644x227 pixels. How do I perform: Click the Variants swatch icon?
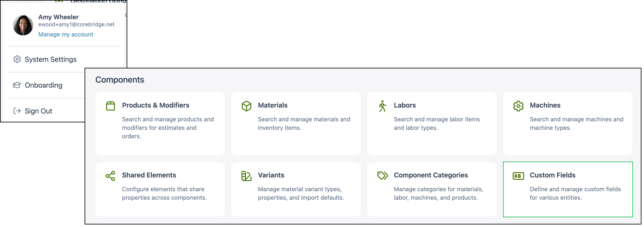pyautogui.click(x=246, y=176)
